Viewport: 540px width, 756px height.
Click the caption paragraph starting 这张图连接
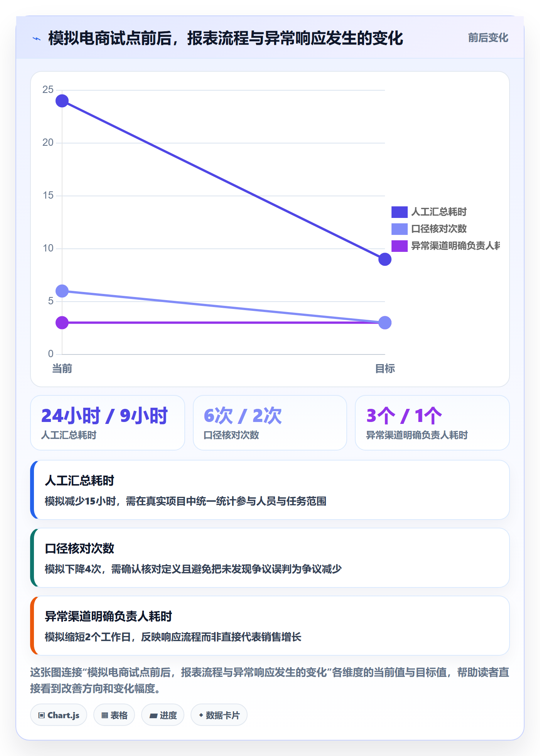(270, 680)
